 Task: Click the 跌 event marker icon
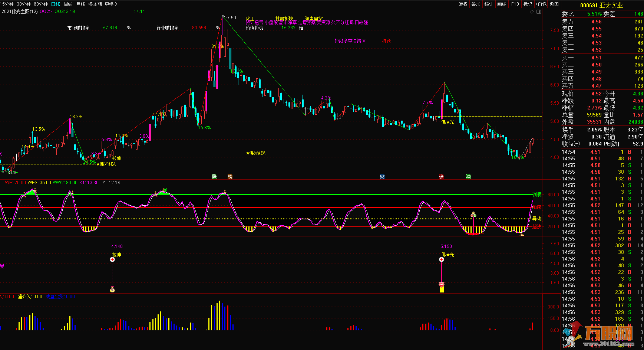pyautogui.click(x=214, y=176)
